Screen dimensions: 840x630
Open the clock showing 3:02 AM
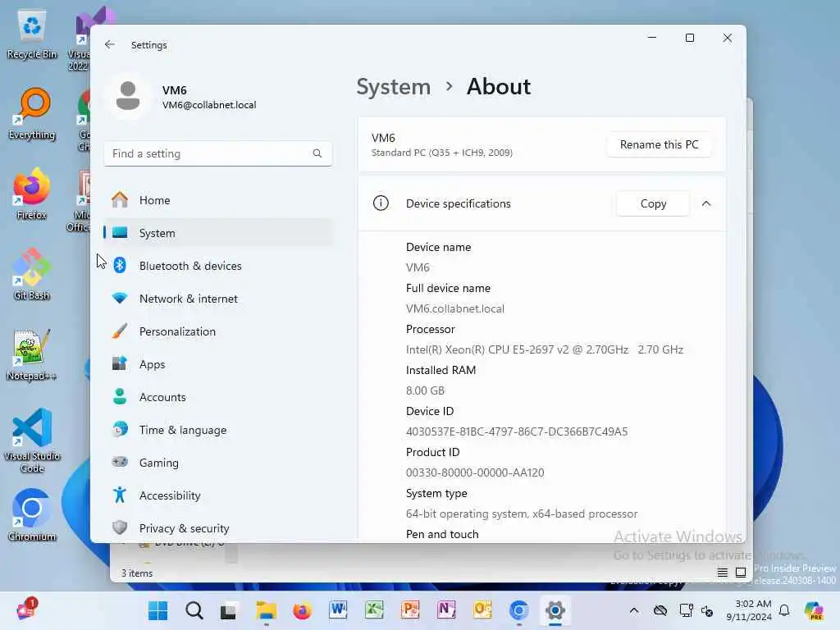pyautogui.click(x=749, y=610)
